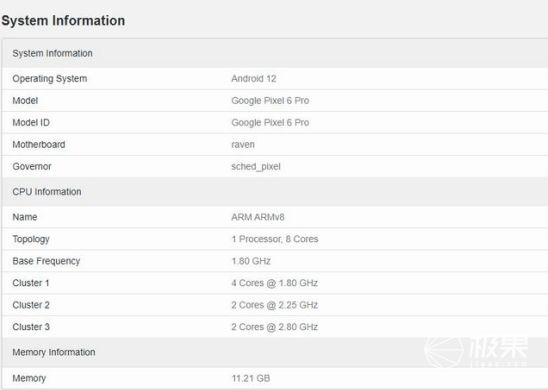548x390 pixels.
Task: Select the Model value Google Pixel 6 Pro
Action: tap(270, 101)
